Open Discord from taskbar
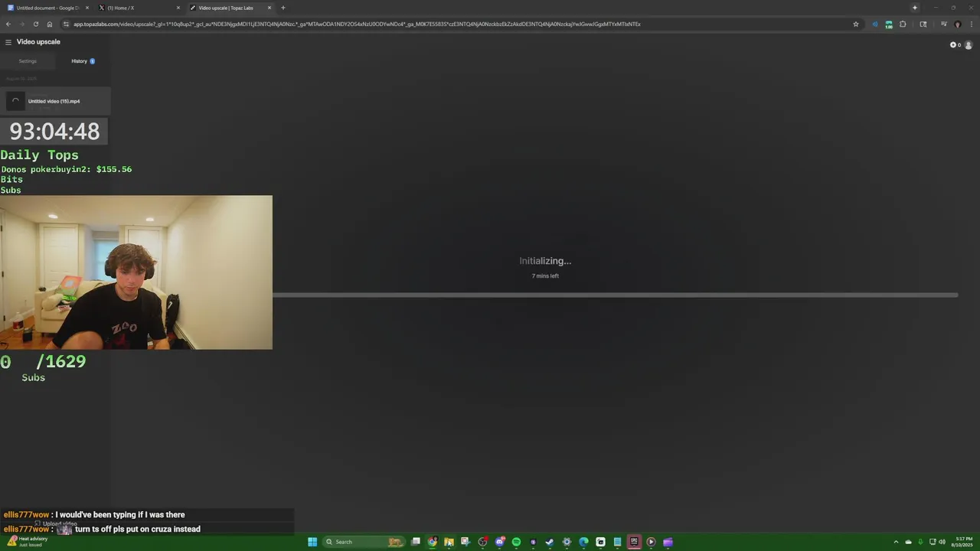Screen dimensions: 980x551 click(499, 542)
